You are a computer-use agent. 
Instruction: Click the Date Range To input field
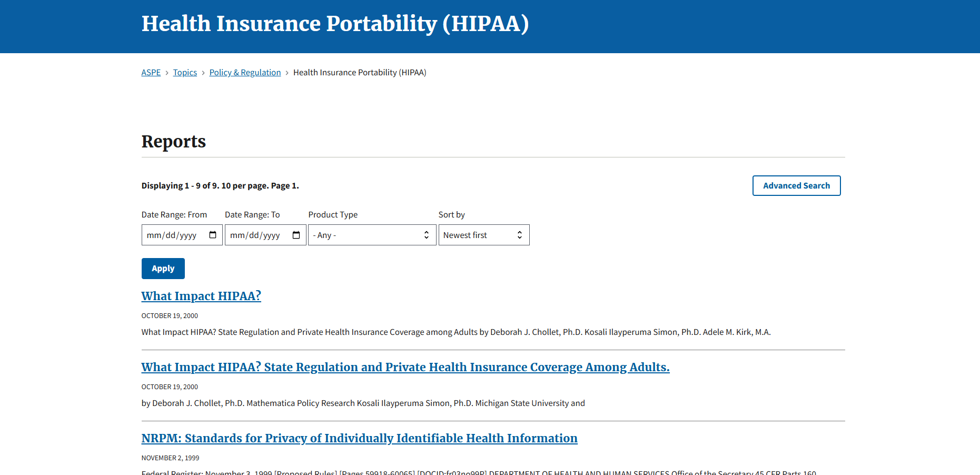258,235
